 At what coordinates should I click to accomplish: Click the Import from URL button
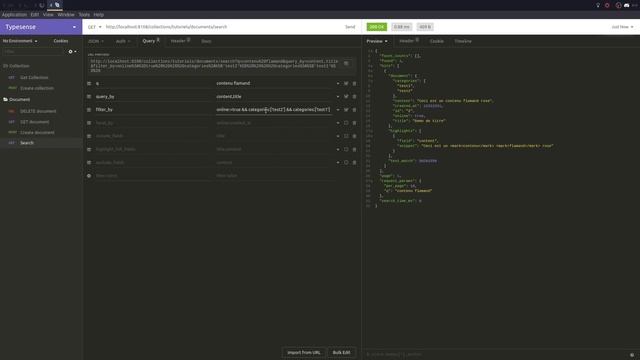[304, 353]
